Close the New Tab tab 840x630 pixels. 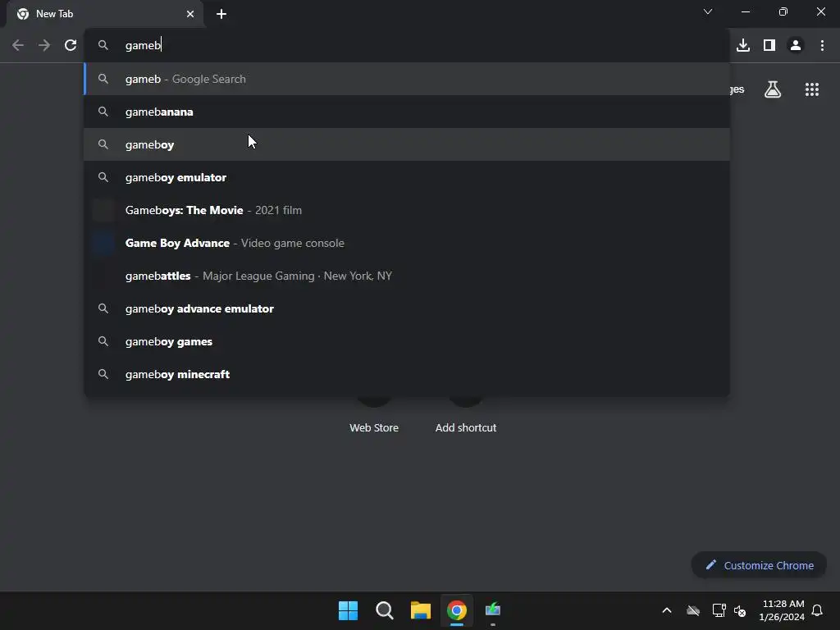[190, 14]
